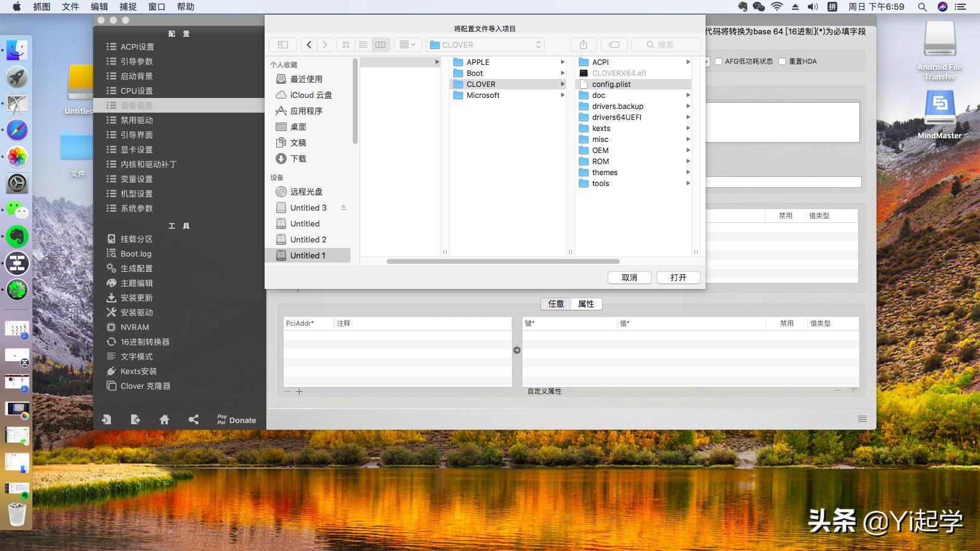The width and height of the screenshot is (980, 551).
Task: Switch file dialog to column view
Action: pos(380,45)
